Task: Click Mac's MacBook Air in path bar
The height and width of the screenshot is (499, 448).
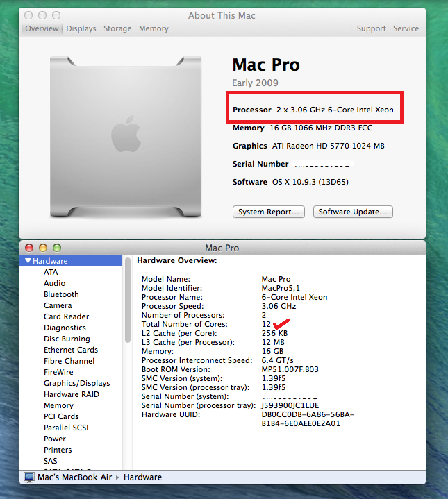Action: point(75,477)
